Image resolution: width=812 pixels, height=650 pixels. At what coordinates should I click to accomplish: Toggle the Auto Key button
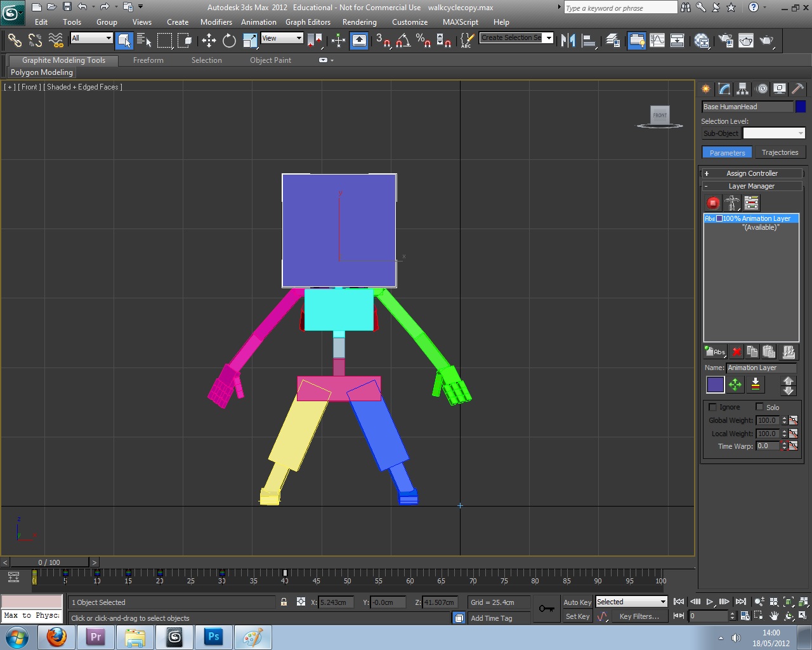click(x=577, y=602)
